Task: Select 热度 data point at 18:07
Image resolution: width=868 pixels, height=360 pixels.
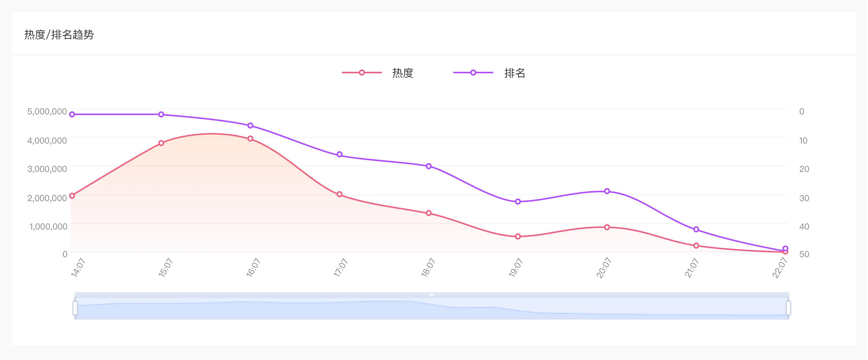Action: [x=429, y=213]
